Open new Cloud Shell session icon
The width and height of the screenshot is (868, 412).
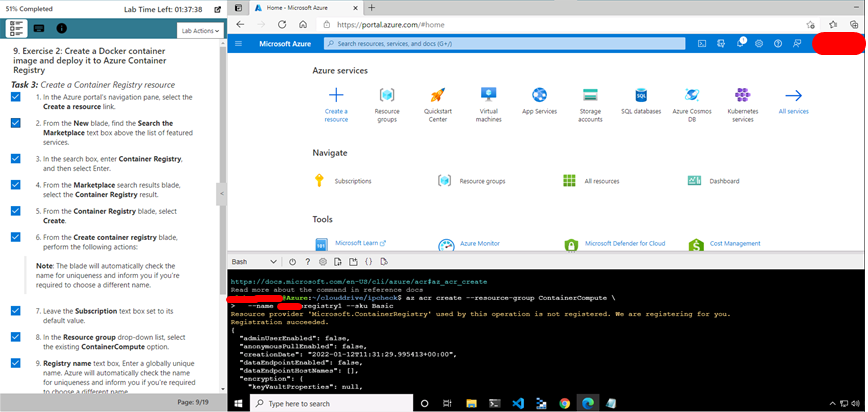[353, 261]
